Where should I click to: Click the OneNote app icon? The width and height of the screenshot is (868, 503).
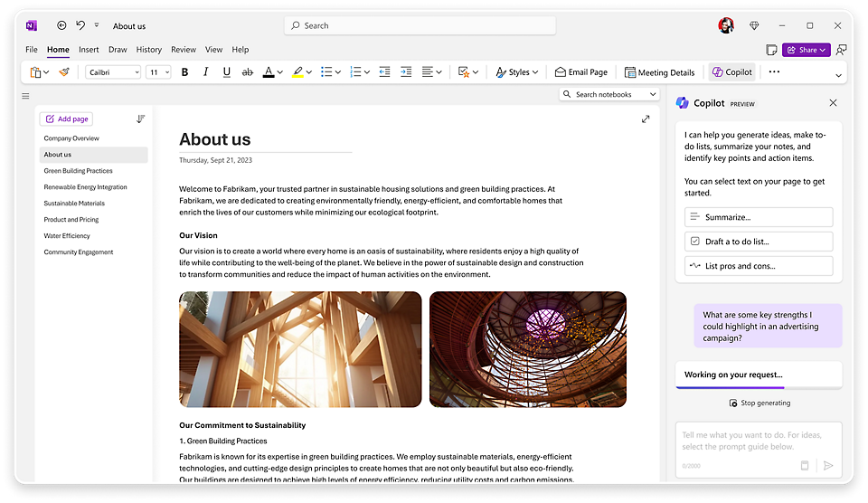32,25
